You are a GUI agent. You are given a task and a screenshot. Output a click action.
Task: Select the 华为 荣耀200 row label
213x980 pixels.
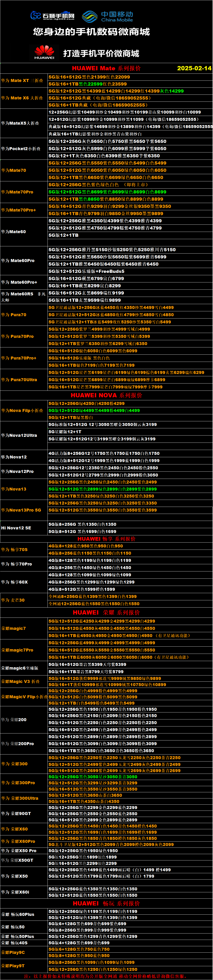click(14, 720)
